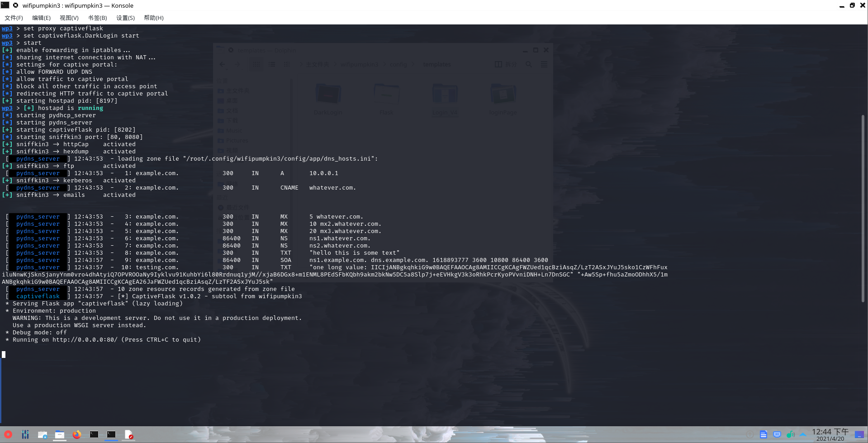The image size is (868, 443).
Task: Open the 设置(S) settings menu
Action: tap(125, 18)
